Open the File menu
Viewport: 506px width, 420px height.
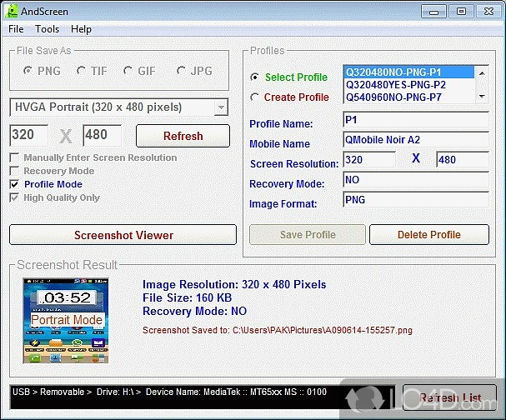click(16, 29)
